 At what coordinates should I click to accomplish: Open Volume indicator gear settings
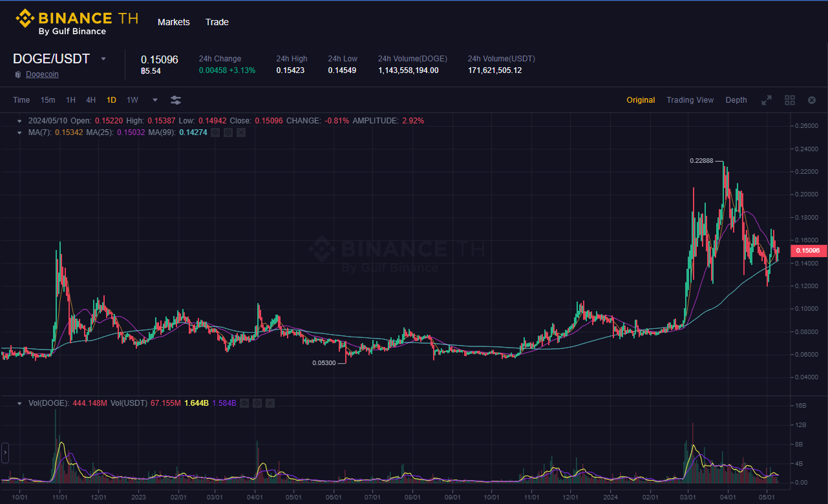(257, 403)
